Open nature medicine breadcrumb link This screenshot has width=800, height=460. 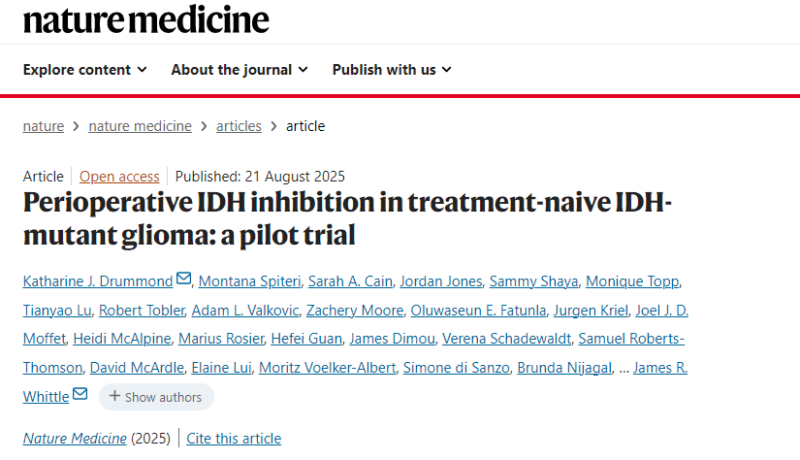tap(140, 126)
